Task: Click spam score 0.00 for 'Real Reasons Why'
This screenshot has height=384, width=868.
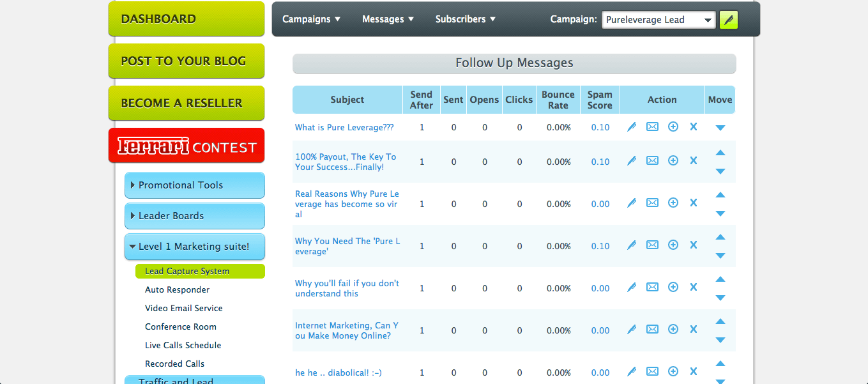Action: (x=600, y=204)
